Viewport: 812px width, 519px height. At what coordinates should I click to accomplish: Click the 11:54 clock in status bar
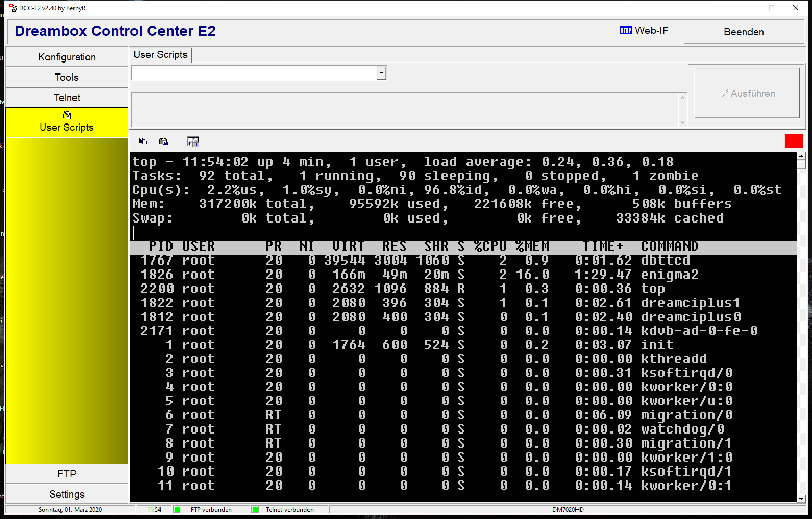154,510
